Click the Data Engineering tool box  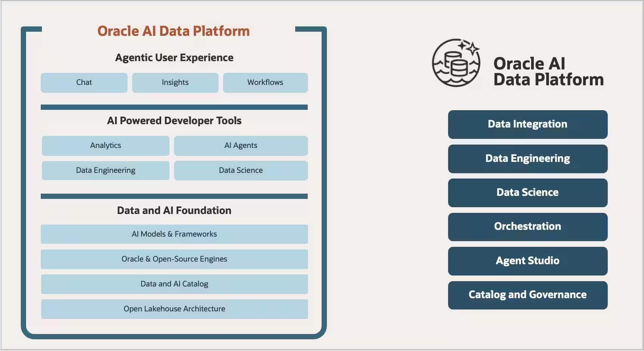coord(105,170)
